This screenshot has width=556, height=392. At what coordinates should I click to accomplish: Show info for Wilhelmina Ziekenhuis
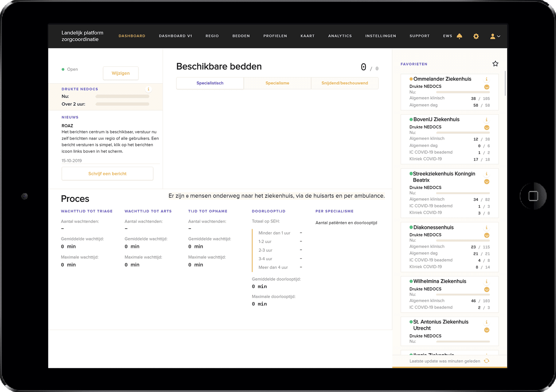point(487,281)
